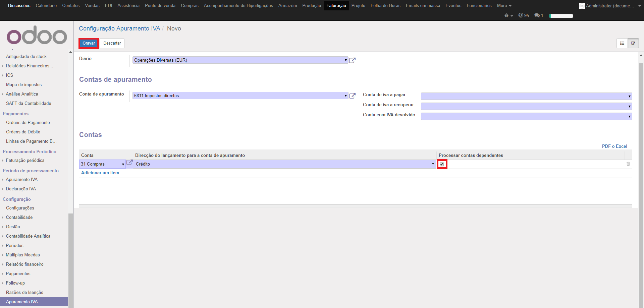Click the Gravar button

[x=89, y=43]
